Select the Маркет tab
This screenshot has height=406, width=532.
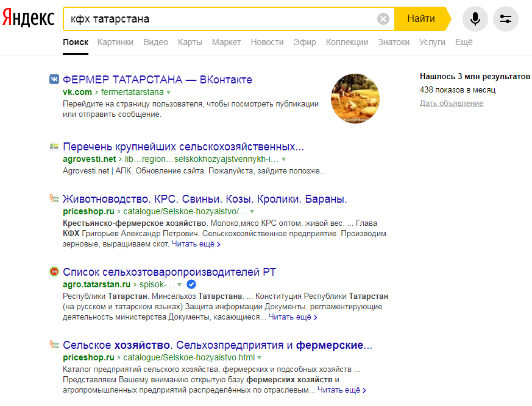(x=227, y=42)
